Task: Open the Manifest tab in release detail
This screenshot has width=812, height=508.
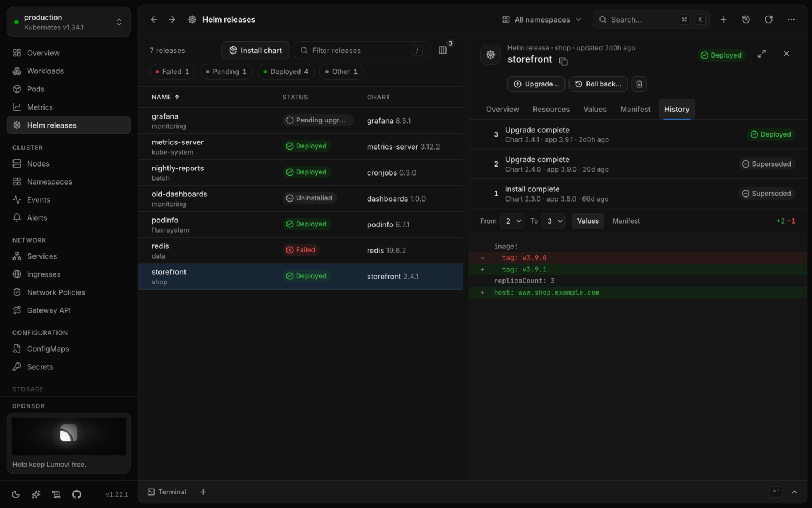Action: coord(636,109)
